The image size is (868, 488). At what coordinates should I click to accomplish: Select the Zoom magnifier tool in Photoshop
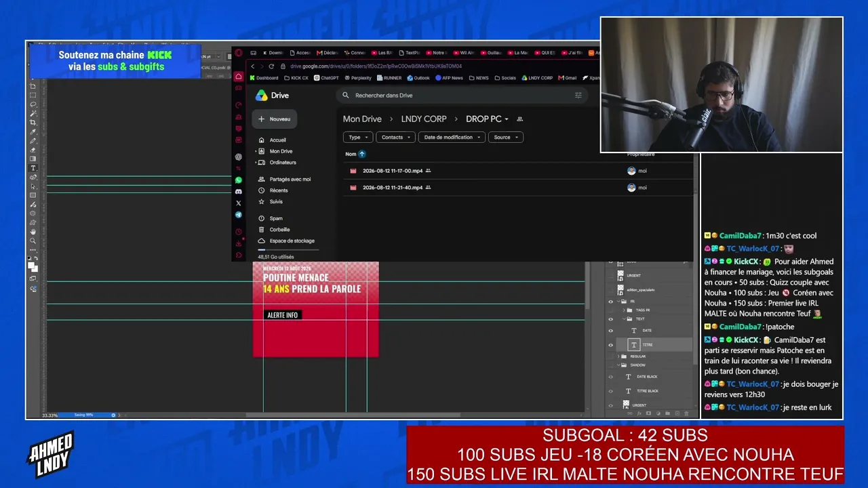pos(33,241)
